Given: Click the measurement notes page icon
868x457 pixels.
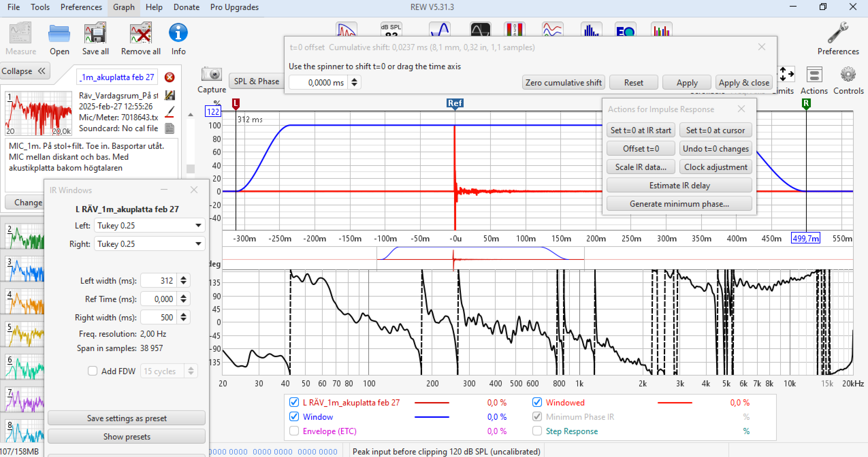Looking at the screenshot, I should coord(170,128).
